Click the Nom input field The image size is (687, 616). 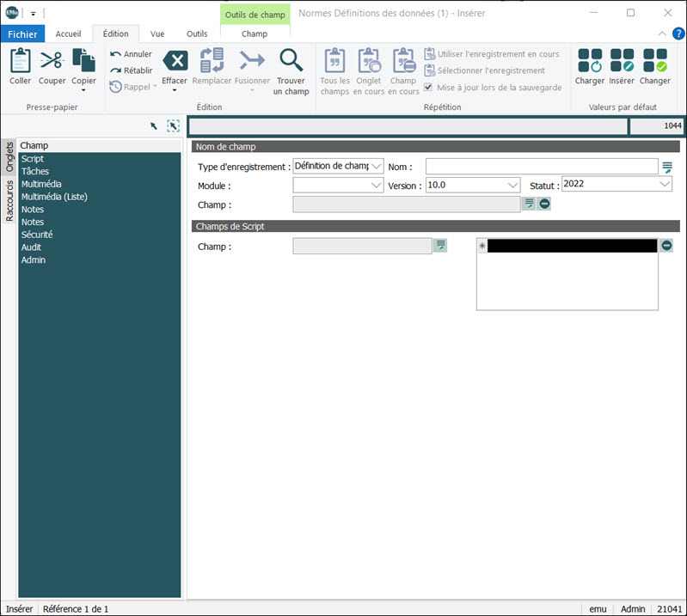tap(542, 167)
